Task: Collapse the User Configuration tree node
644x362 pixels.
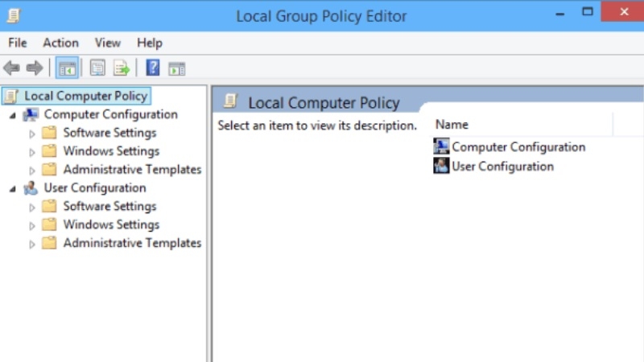Action: click(x=13, y=188)
